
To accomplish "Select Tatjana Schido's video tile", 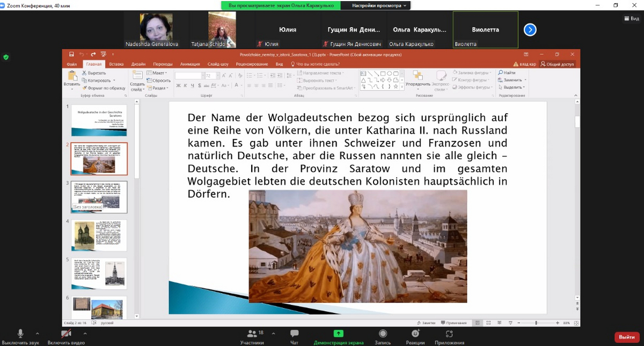I will point(222,30).
